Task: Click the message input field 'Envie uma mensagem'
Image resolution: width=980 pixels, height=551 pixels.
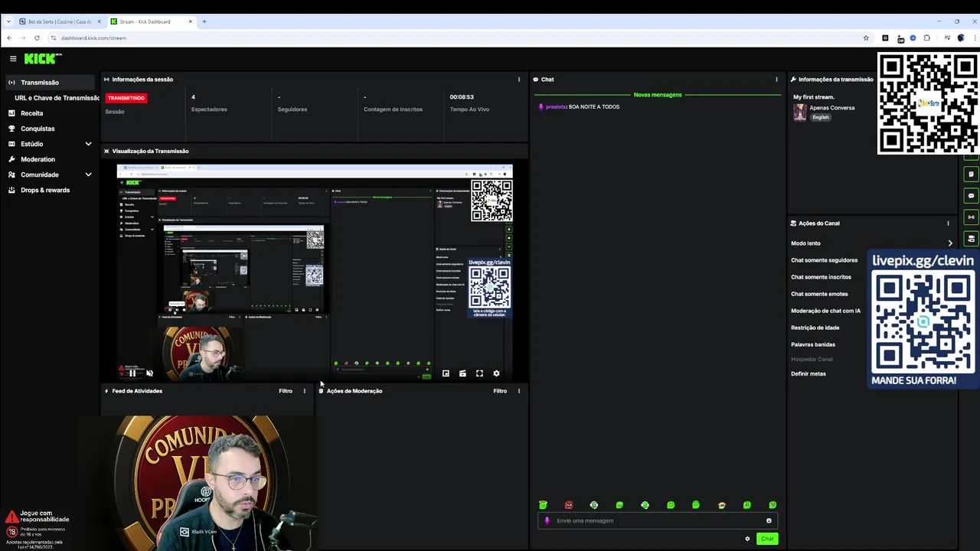Action: 658,520
